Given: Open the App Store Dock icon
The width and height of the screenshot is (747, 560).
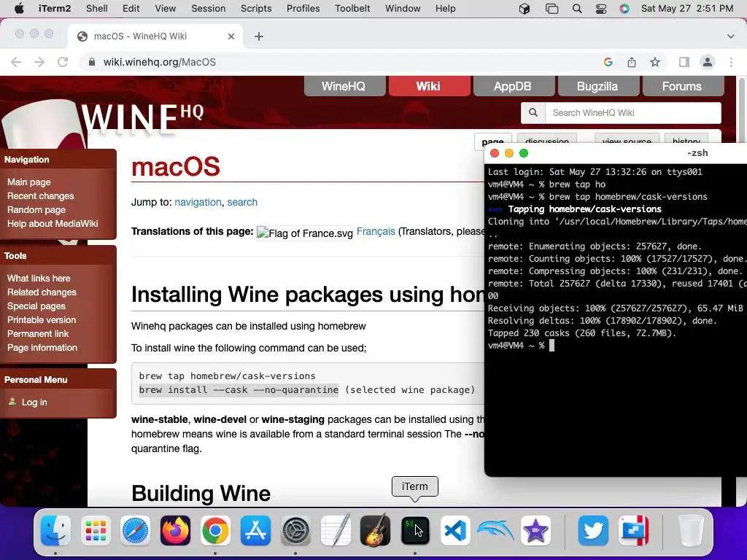Looking at the screenshot, I should pyautogui.click(x=255, y=530).
